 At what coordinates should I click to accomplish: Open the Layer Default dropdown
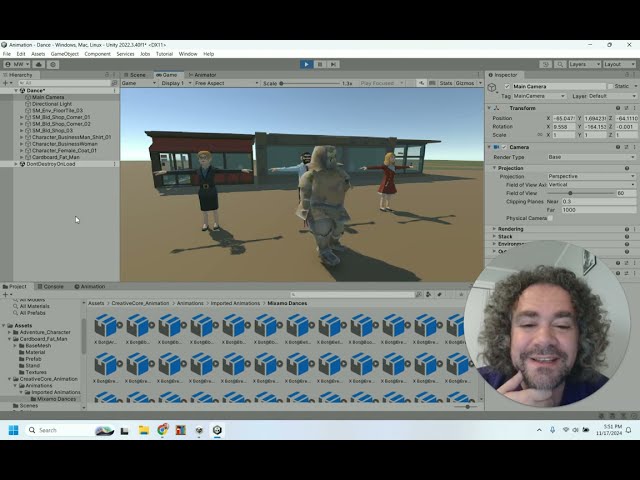[x=612, y=96]
